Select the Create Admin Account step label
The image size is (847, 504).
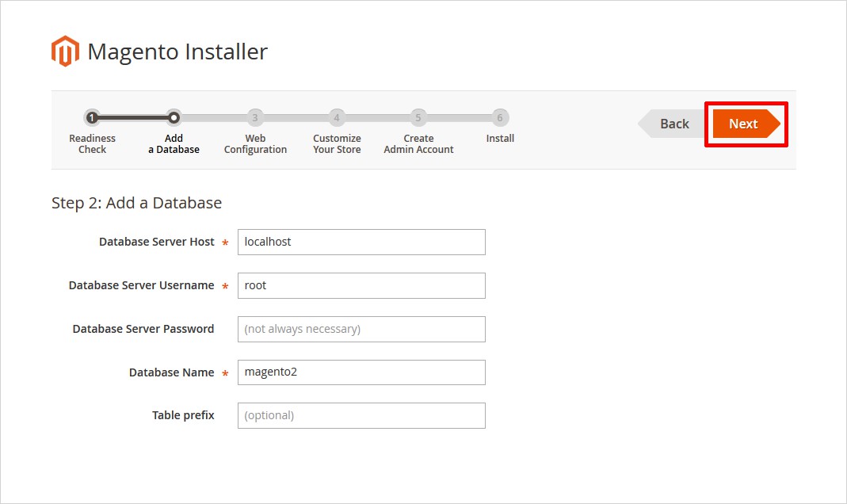click(x=418, y=144)
